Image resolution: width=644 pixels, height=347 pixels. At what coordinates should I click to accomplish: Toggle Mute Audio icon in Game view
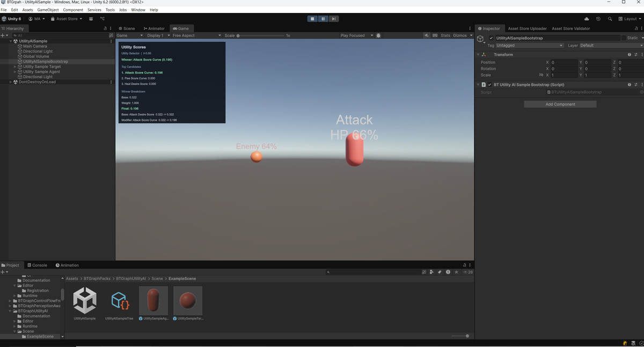coord(427,35)
